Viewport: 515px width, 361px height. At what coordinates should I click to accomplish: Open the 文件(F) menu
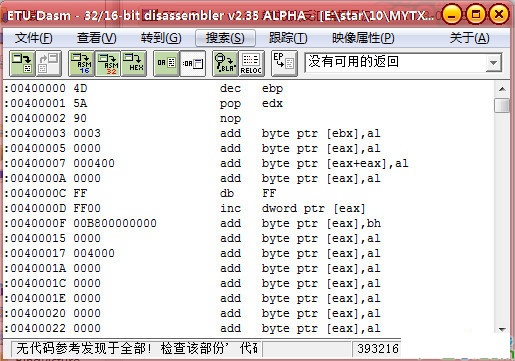tap(33, 38)
